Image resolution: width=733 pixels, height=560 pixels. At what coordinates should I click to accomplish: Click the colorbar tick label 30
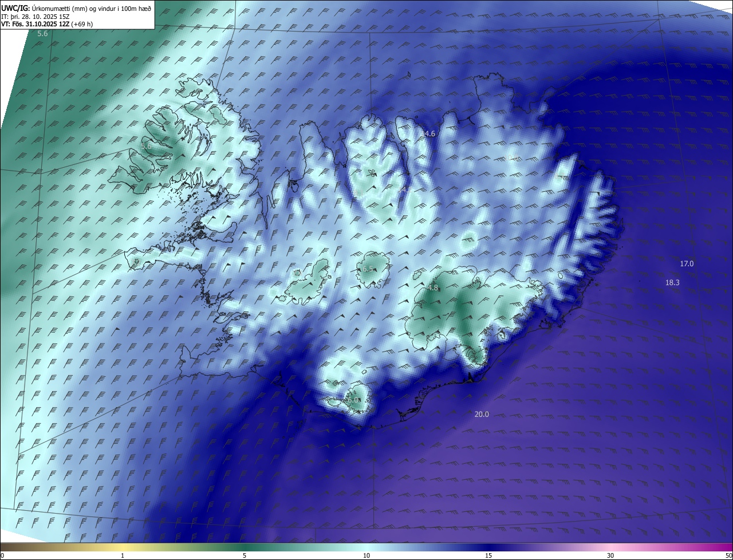click(610, 555)
